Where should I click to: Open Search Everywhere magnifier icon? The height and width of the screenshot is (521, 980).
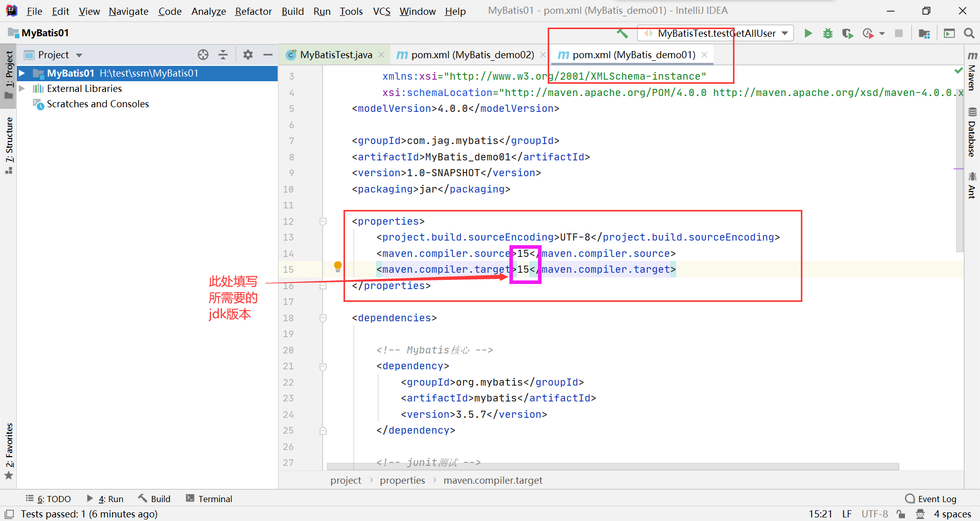point(969,33)
